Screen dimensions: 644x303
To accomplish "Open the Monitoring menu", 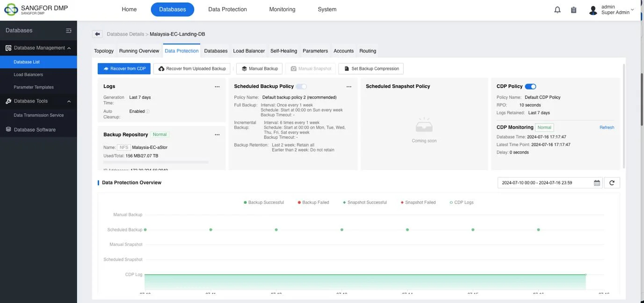I will click(x=282, y=9).
